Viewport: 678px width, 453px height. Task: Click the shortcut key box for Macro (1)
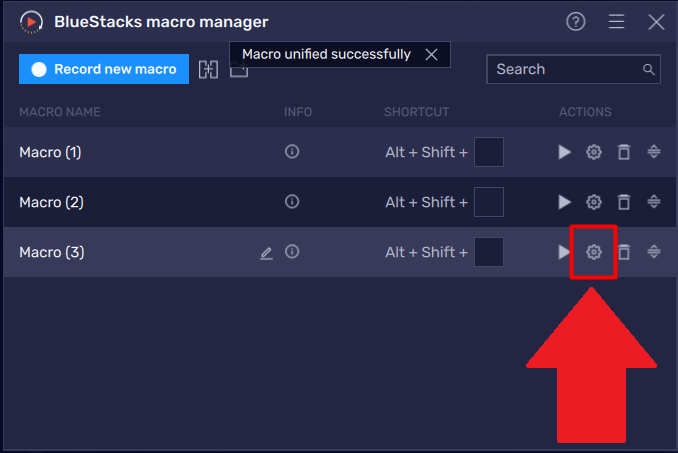(x=488, y=152)
